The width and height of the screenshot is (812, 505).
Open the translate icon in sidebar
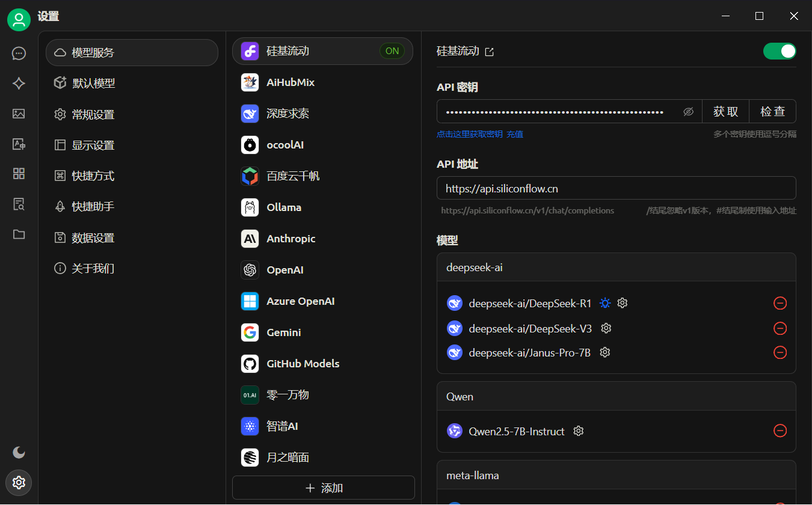19,144
